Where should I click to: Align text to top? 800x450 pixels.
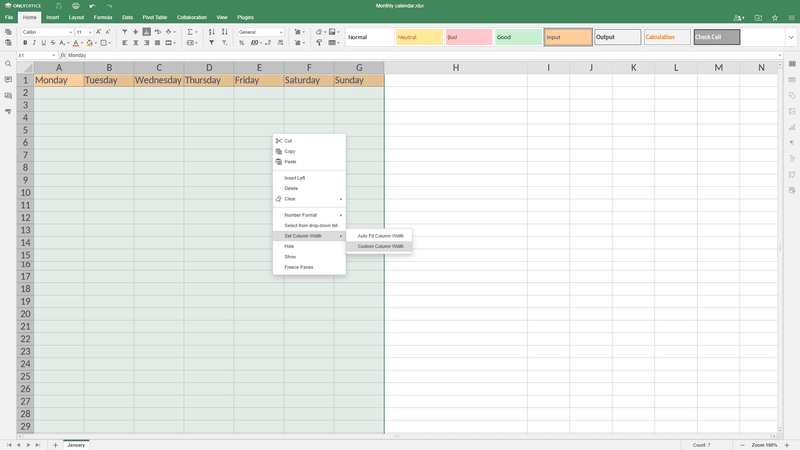pos(124,32)
